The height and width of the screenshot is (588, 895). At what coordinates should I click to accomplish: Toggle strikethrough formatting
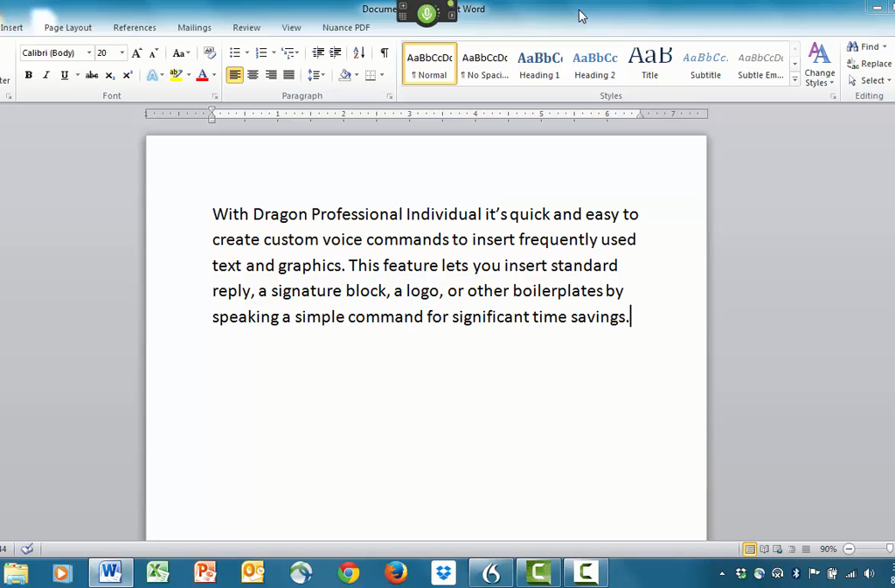(92, 75)
